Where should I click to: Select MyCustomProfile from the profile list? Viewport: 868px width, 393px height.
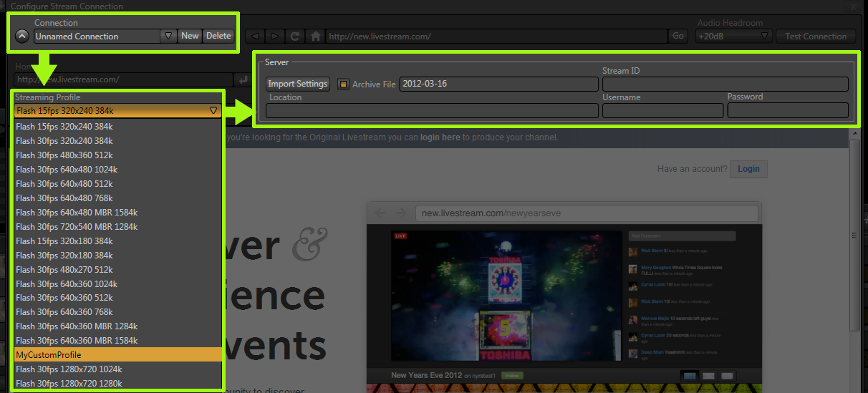click(118, 355)
